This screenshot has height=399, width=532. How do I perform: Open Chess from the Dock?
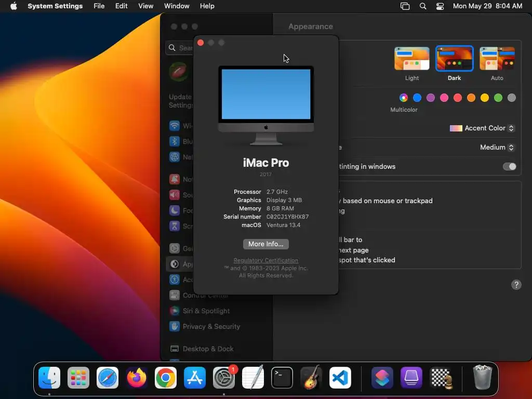click(441, 377)
